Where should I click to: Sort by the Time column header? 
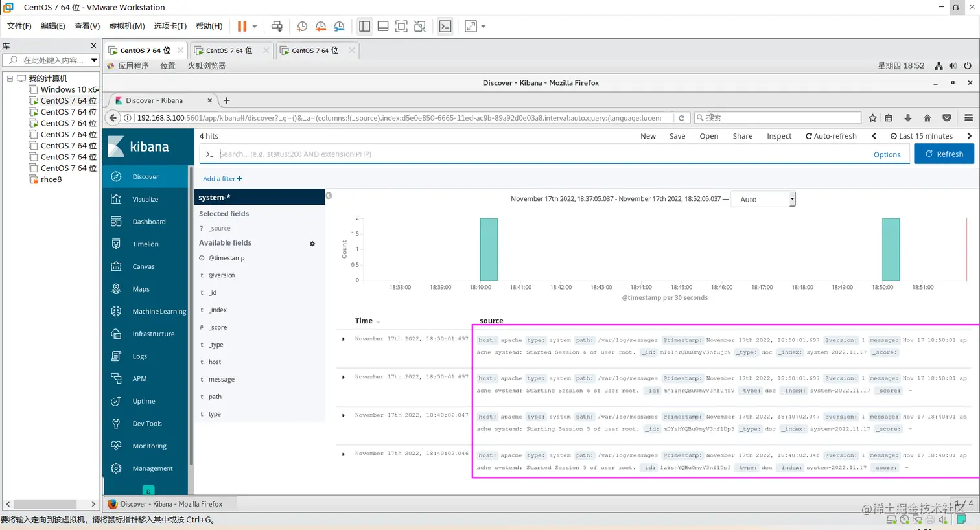click(x=364, y=321)
